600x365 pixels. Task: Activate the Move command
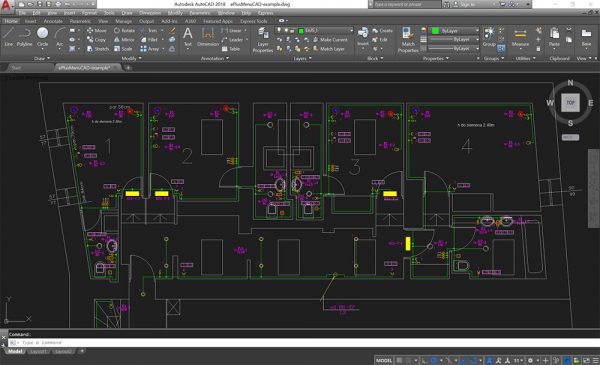point(96,31)
